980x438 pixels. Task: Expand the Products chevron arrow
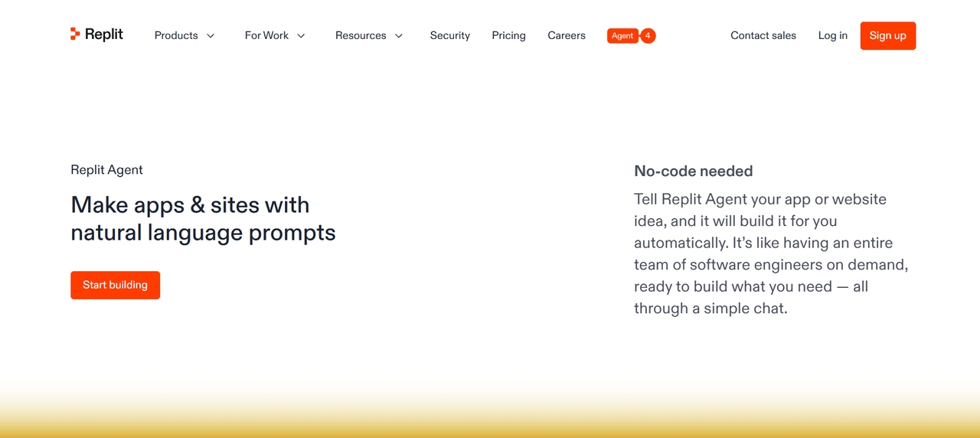[x=211, y=36]
